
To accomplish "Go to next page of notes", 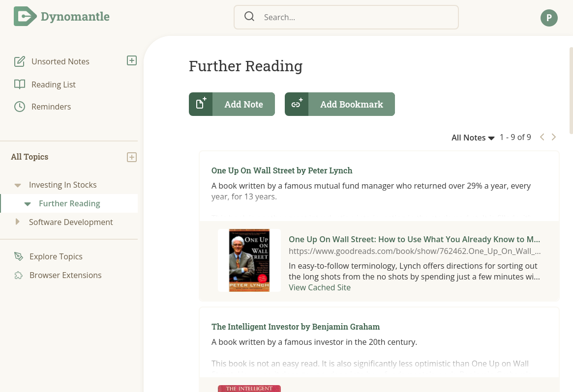I will tap(554, 137).
